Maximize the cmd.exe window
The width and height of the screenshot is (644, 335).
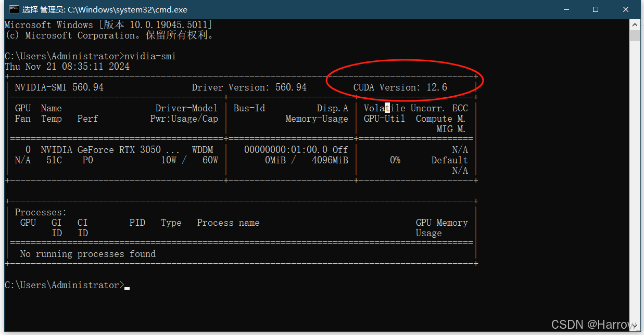[596, 9]
